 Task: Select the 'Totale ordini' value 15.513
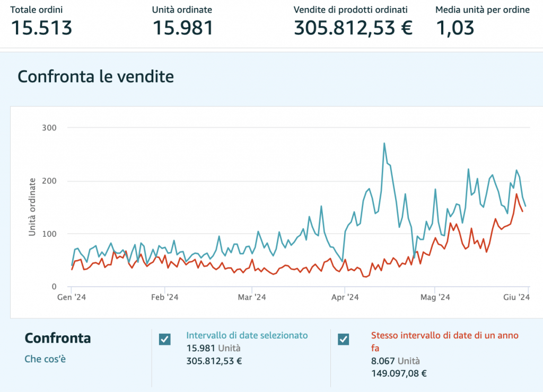41,28
